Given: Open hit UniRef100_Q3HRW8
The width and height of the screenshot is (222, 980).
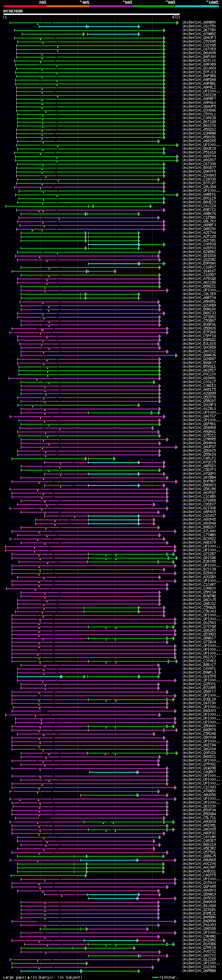Looking at the screenshot, I should coord(199,133).
